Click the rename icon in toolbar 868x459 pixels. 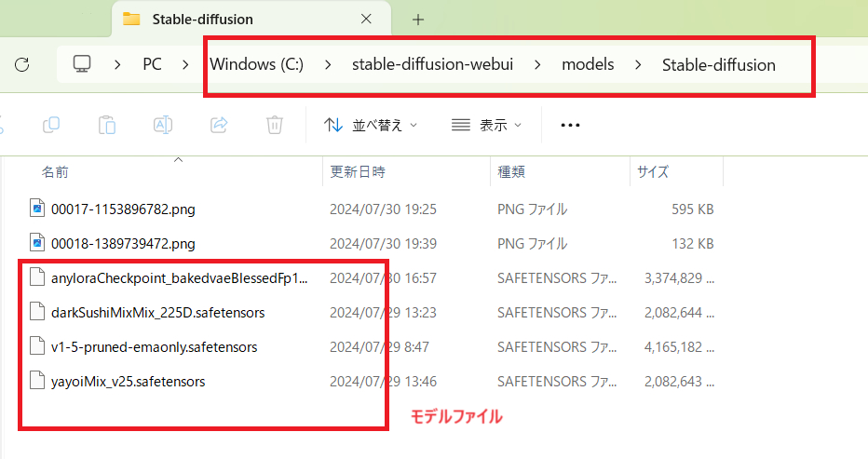click(163, 125)
